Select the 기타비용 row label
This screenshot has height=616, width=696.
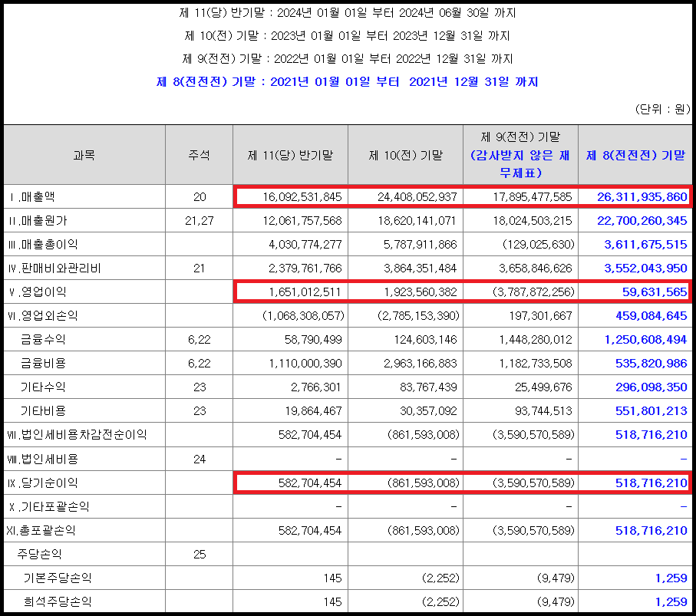[43, 411]
